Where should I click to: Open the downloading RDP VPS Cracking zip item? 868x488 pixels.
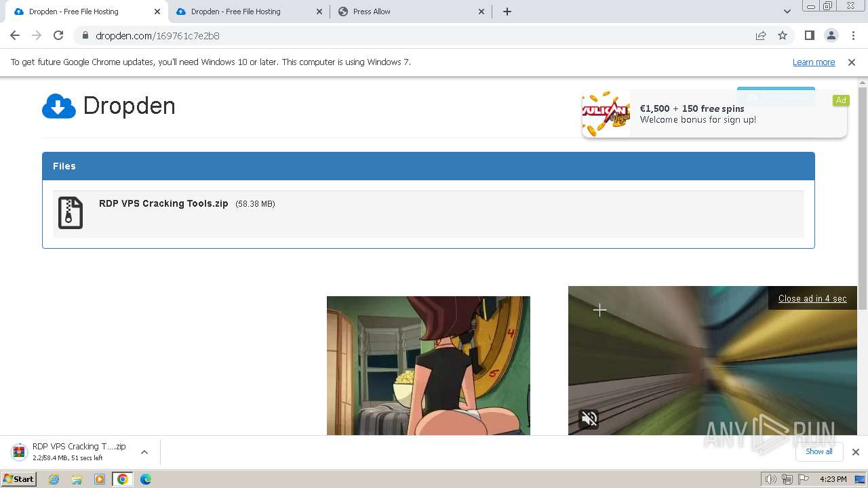pyautogui.click(x=71, y=452)
